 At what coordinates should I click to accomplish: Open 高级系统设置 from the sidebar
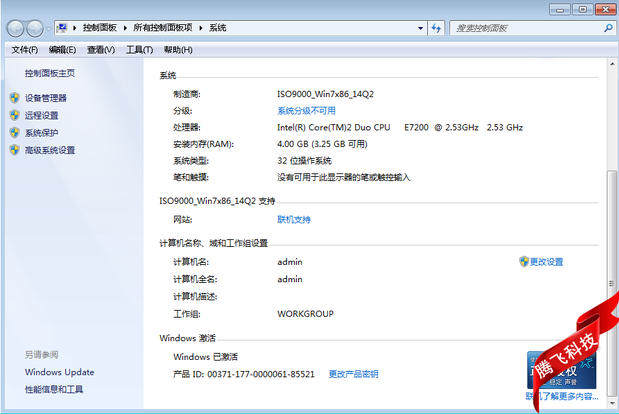50,150
